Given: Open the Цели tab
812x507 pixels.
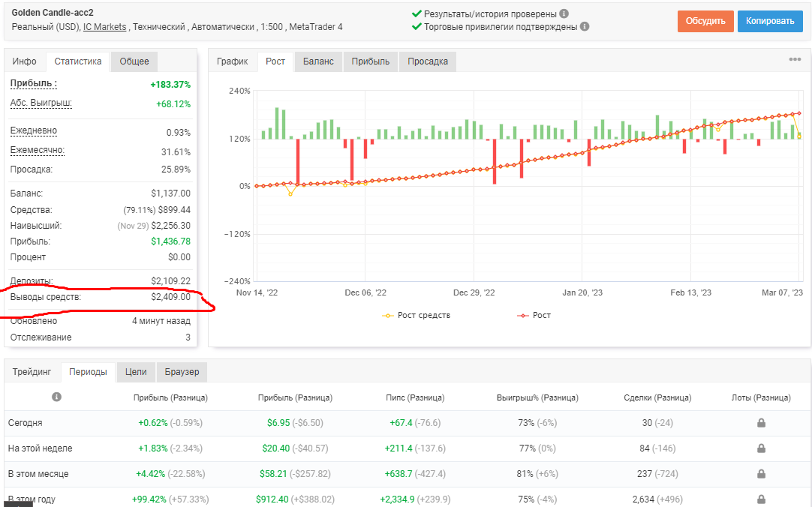Looking at the screenshot, I should (x=136, y=372).
